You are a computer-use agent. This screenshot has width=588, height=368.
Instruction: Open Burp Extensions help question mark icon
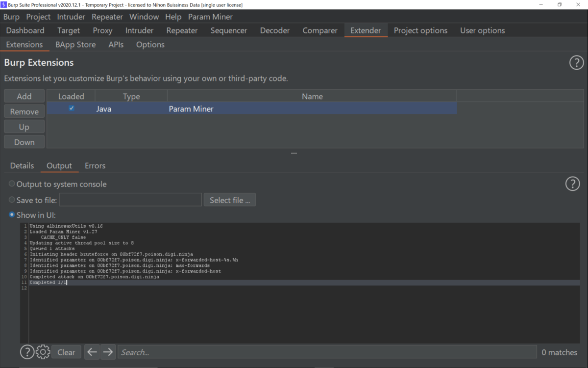pyautogui.click(x=576, y=63)
